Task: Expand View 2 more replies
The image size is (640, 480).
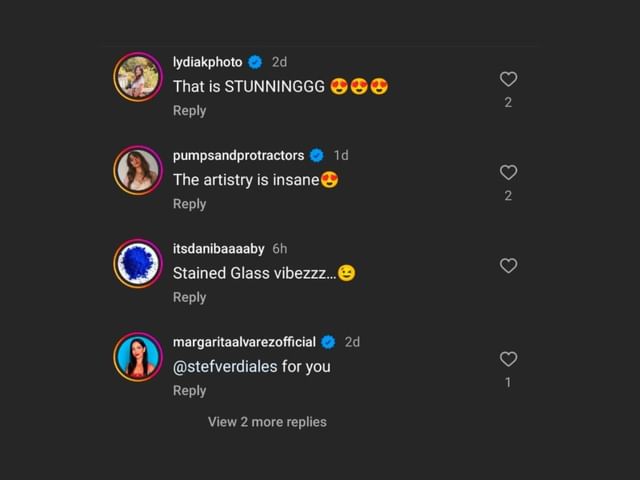Action: [267, 422]
